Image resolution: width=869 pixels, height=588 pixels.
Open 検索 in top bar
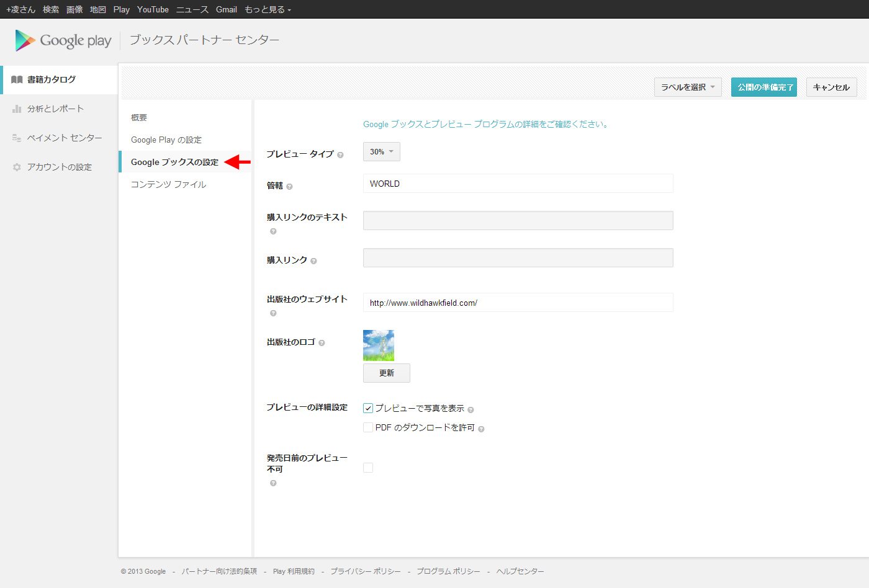(51, 9)
